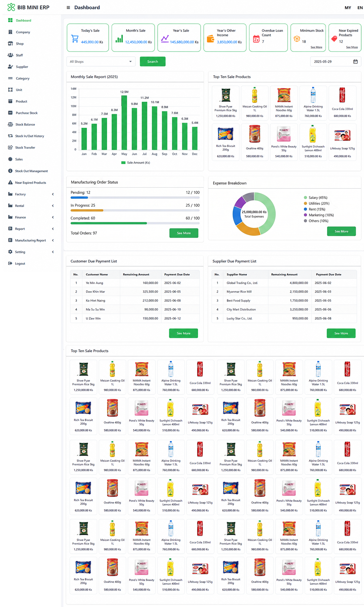Click See More in Expense Breakdown
Image resolution: width=364 pixels, height=607 pixels.
(341, 231)
